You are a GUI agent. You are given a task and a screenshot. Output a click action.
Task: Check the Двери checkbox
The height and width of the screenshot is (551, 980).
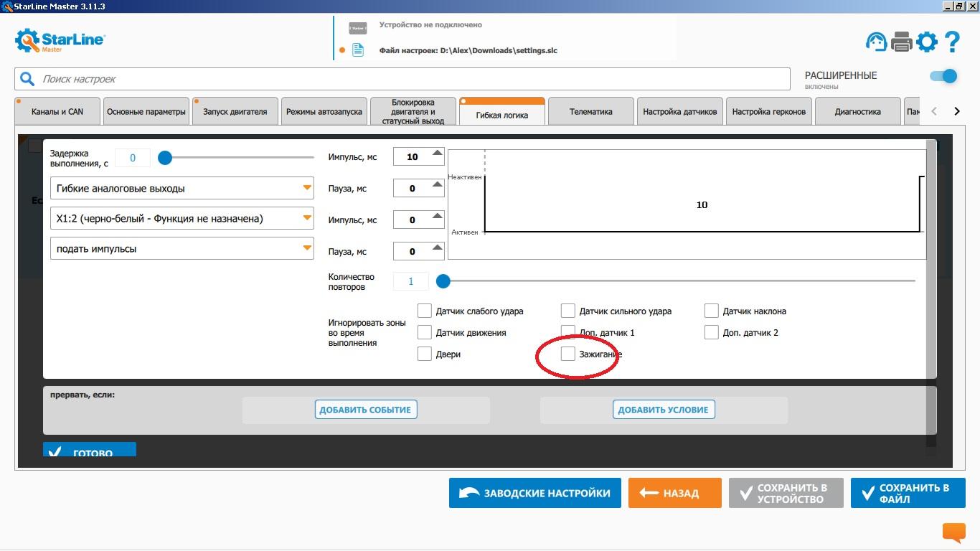tap(424, 354)
